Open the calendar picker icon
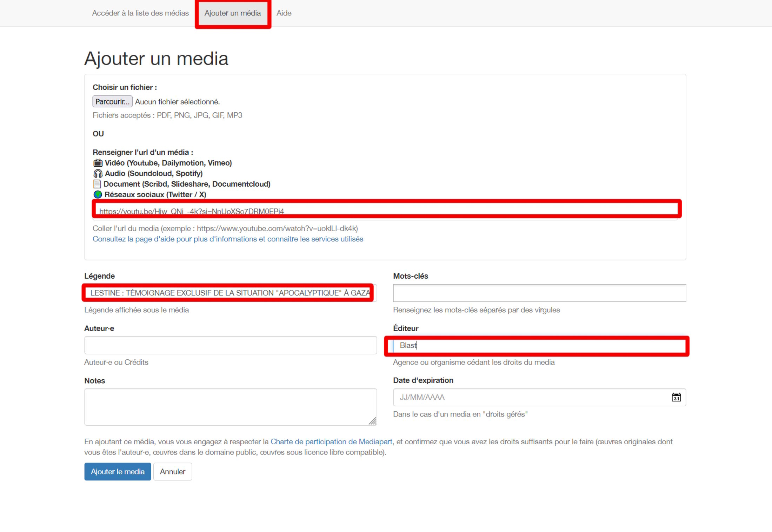The height and width of the screenshot is (532, 772). tap(676, 397)
